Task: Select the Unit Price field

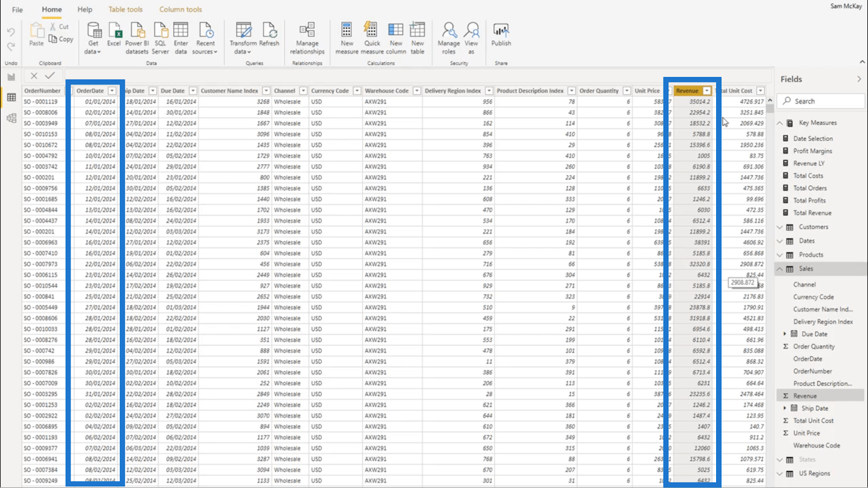Action: coord(806,433)
